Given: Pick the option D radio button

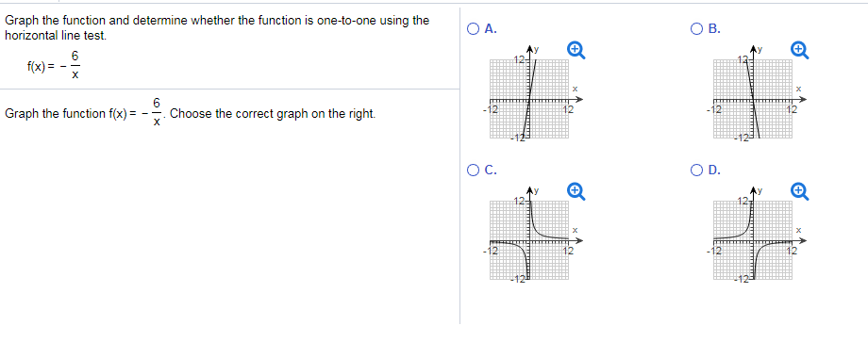Looking at the screenshot, I should [x=697, y=171].
